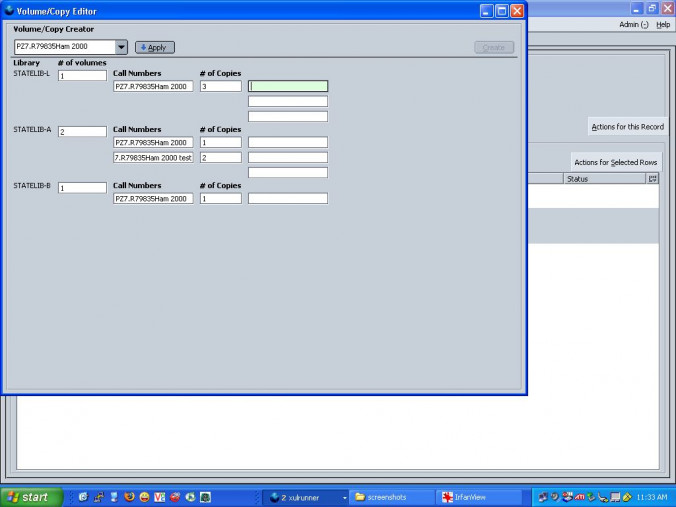Click the yellow shield tray icon

[x=627, y=497]
